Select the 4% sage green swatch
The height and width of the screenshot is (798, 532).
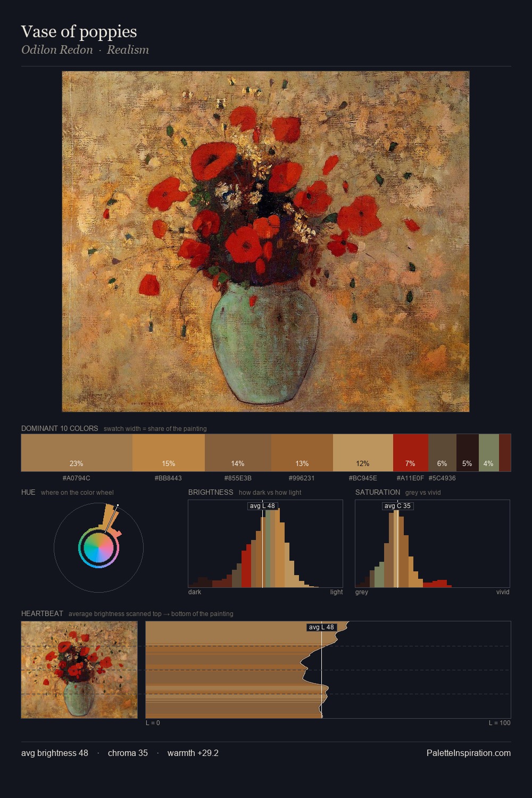pos(489,453)
